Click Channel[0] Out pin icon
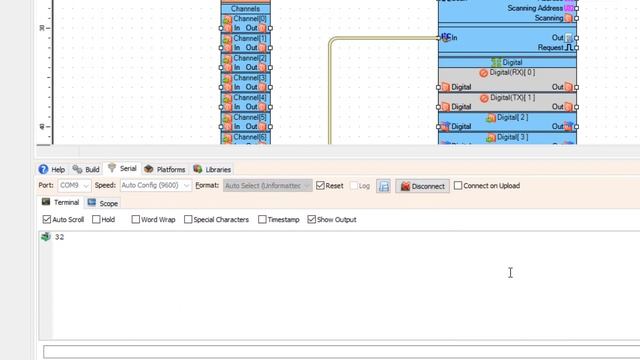 (x=262, y=28)
